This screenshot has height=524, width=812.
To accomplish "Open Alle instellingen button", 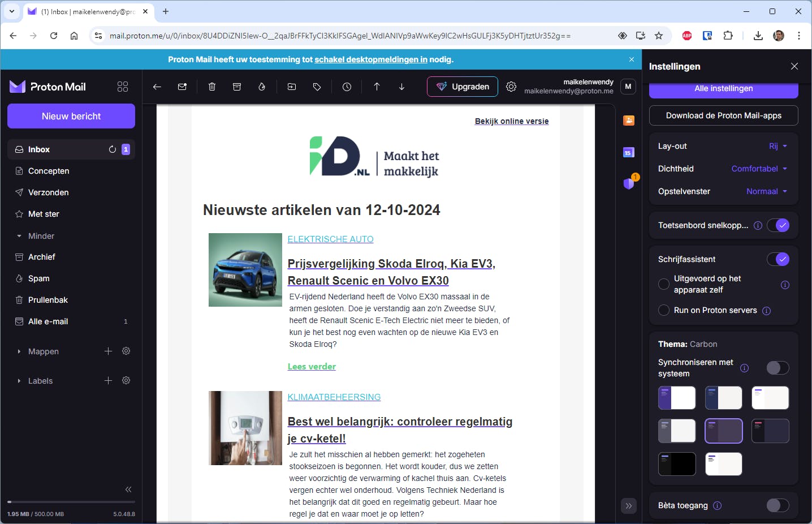I will (x=724, y=89).
